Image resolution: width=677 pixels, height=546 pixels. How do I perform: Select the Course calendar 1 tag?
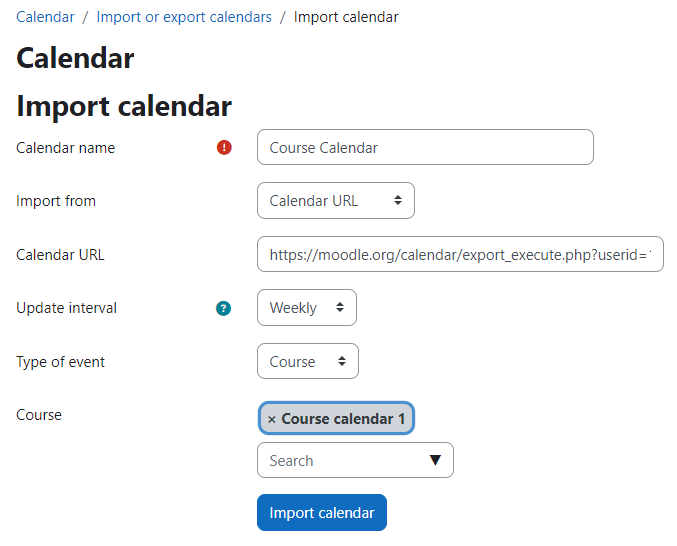tap(336, 419)
